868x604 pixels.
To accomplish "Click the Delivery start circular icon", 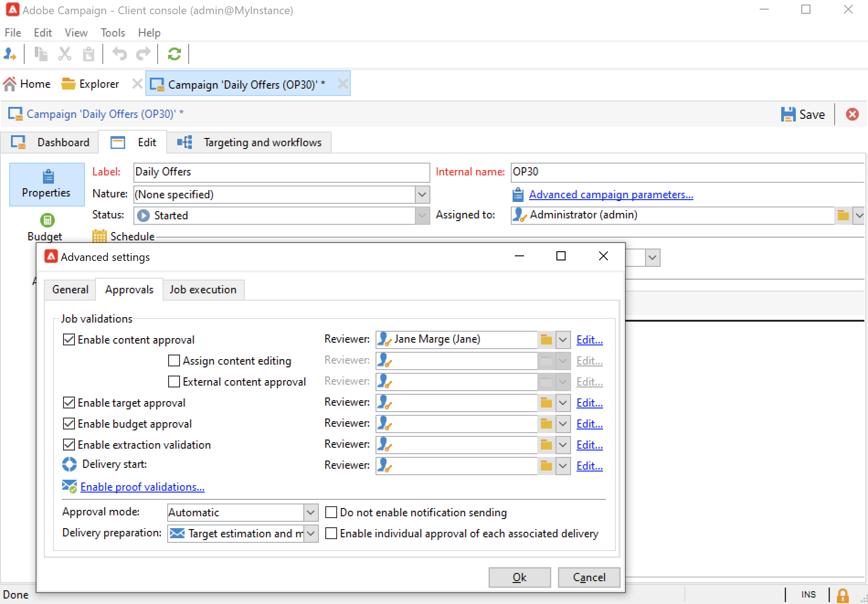I will click(69, 464).
